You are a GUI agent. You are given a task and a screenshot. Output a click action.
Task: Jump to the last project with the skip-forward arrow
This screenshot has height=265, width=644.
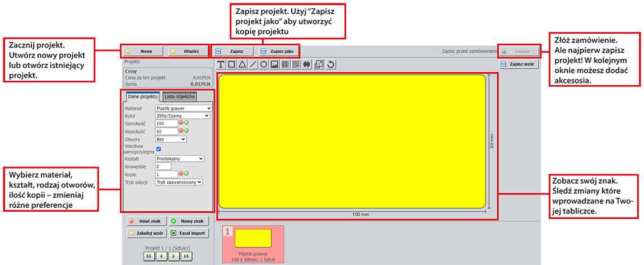(x=186, y=255)
